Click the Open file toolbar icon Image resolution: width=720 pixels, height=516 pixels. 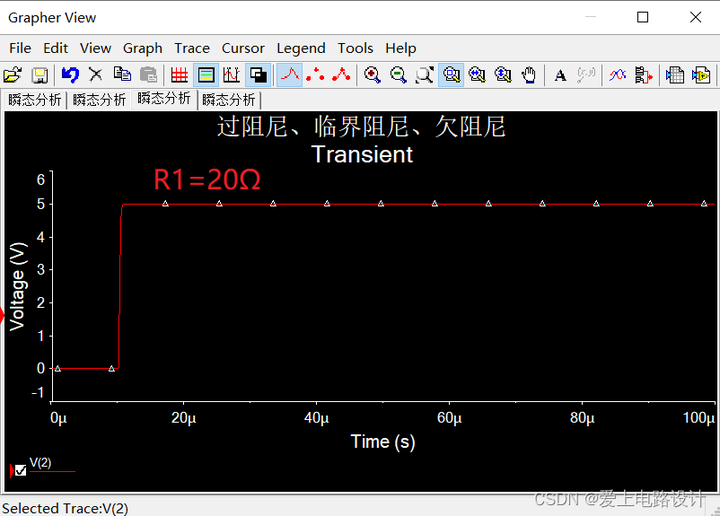(13, 75)
